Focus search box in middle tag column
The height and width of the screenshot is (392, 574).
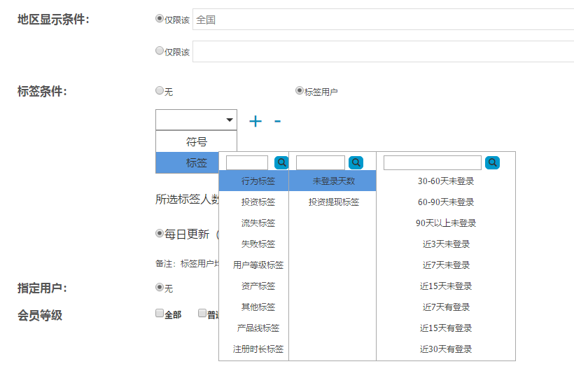pos(321,162)
